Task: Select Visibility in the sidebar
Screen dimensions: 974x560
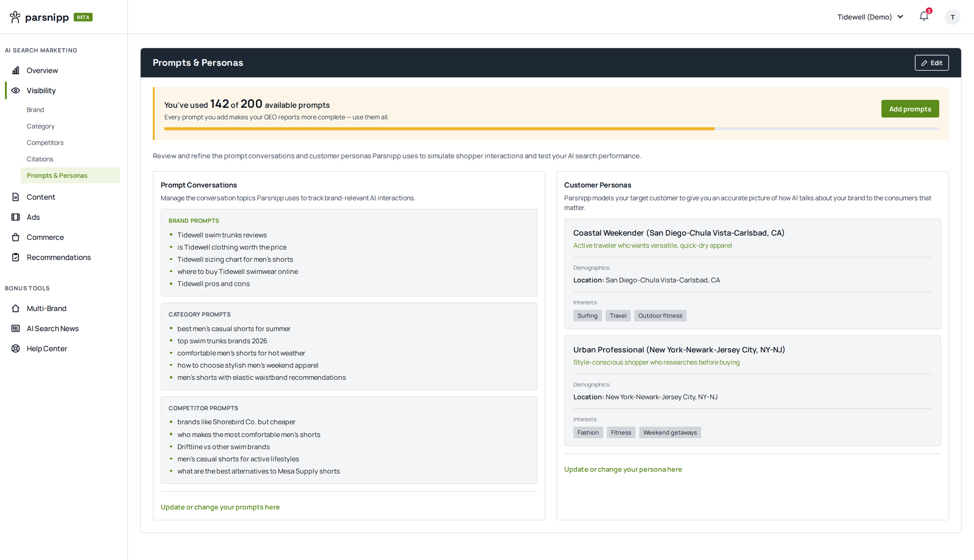Action: pos(41,90)
